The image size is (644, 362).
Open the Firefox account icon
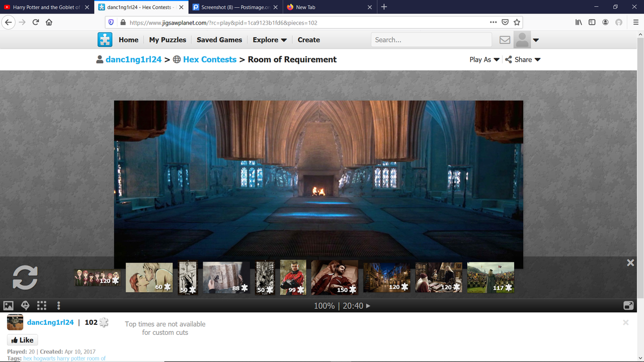click(x=605, y=22)
